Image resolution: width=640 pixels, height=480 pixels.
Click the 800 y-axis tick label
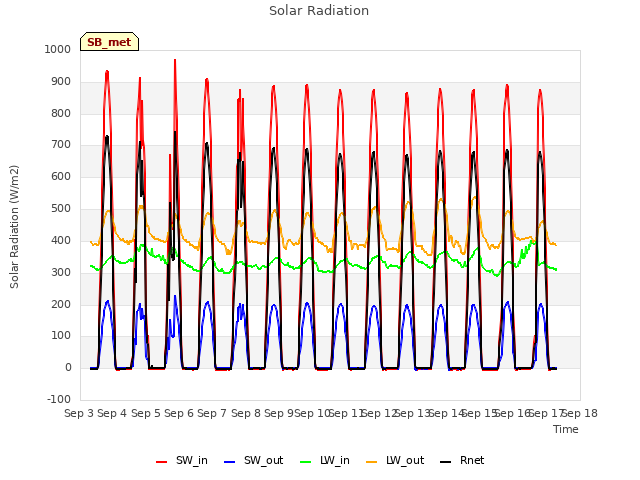click(61, 113)
